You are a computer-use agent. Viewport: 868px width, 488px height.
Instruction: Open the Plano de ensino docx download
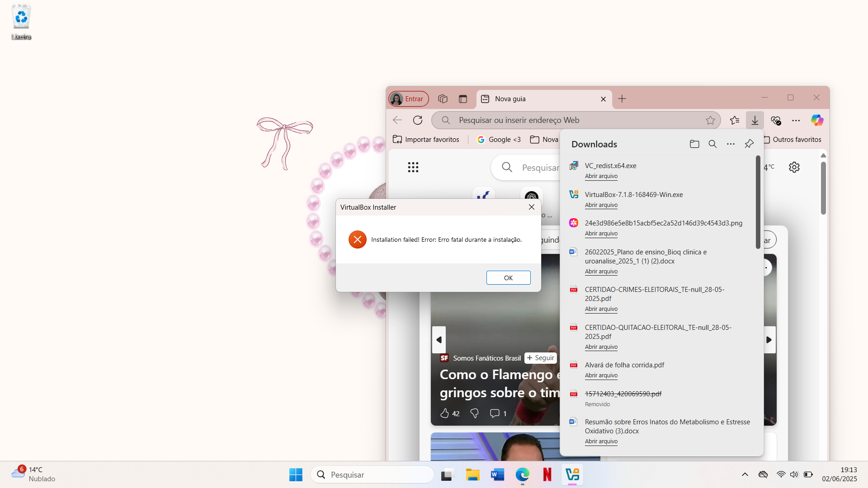[601, 272]
